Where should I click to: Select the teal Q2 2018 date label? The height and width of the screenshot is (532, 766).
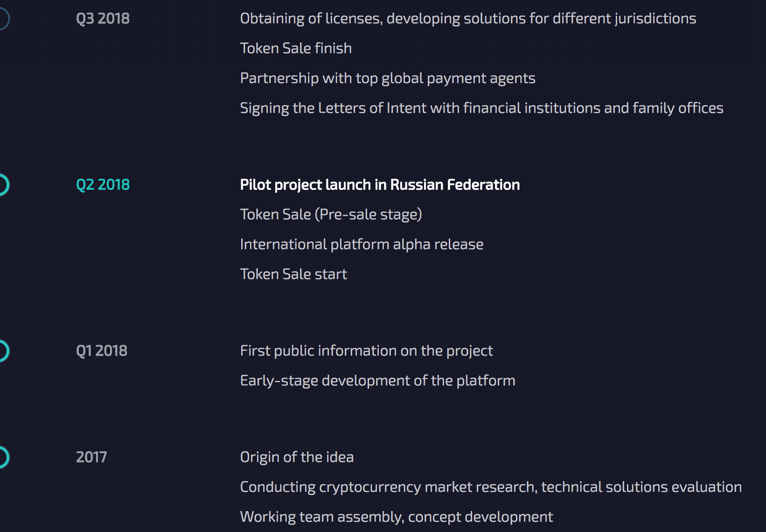[x=103, y=185]
